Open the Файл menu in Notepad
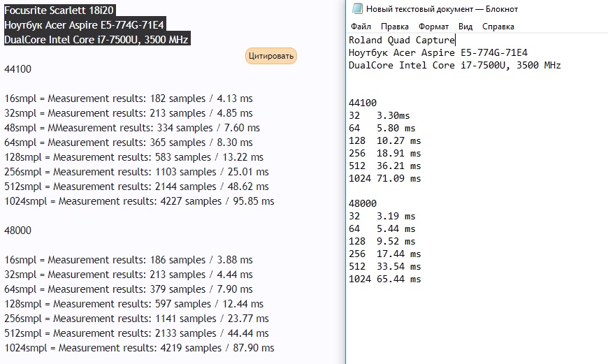The height and width of the screenshot is (364, 608). [361, 27]
